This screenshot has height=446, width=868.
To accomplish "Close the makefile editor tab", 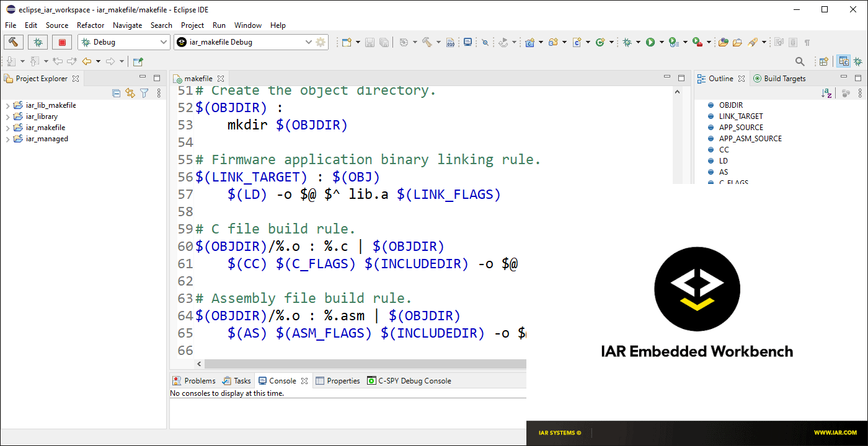I will (x=220, y=79).
